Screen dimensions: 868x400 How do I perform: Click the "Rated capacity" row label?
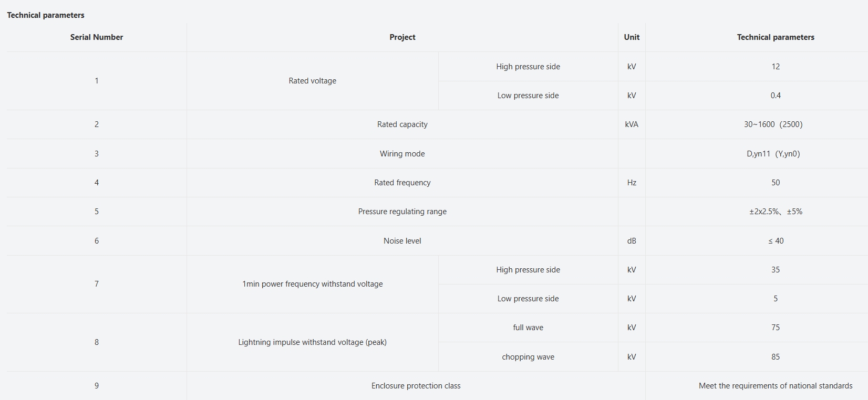(402, 124)
